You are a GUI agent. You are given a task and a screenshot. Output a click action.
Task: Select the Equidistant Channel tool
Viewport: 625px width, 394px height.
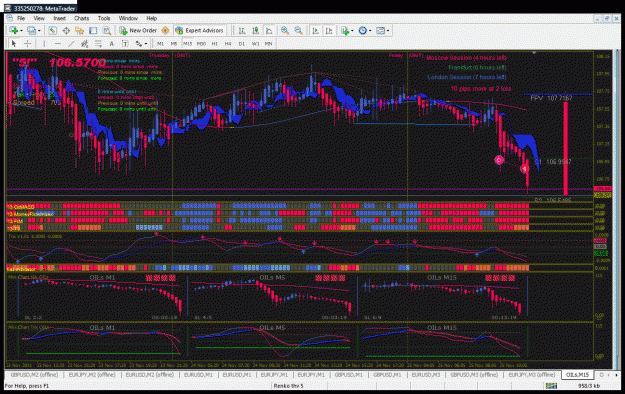click(85, 43)
